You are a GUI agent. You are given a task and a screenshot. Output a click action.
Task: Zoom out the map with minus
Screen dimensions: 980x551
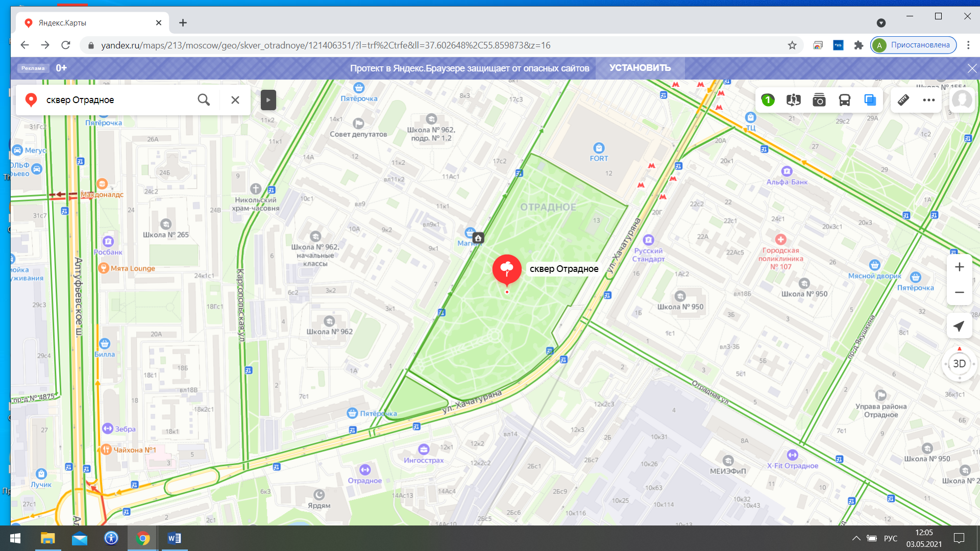959,292
